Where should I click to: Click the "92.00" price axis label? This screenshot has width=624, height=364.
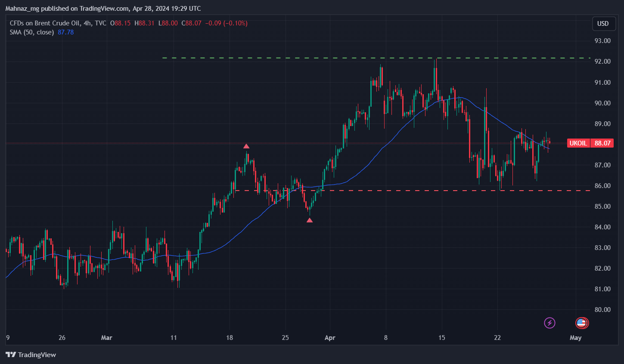click(x=602, y=62)
